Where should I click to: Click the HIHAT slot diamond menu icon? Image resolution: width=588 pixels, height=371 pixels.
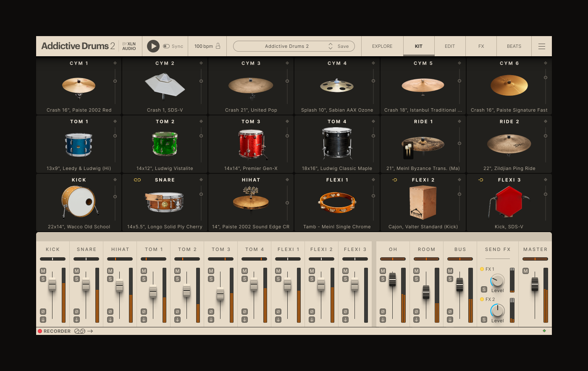[x=287, y=180]
